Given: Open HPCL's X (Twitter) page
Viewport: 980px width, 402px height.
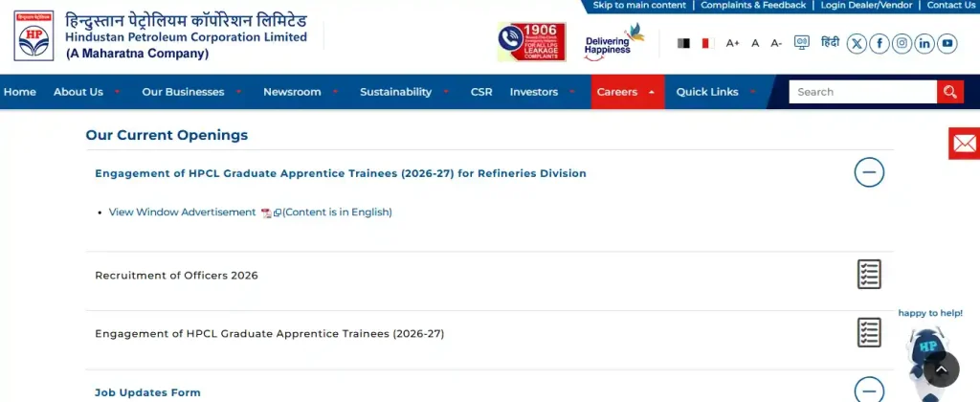Looking at the screenshot, I should [857, 43].
